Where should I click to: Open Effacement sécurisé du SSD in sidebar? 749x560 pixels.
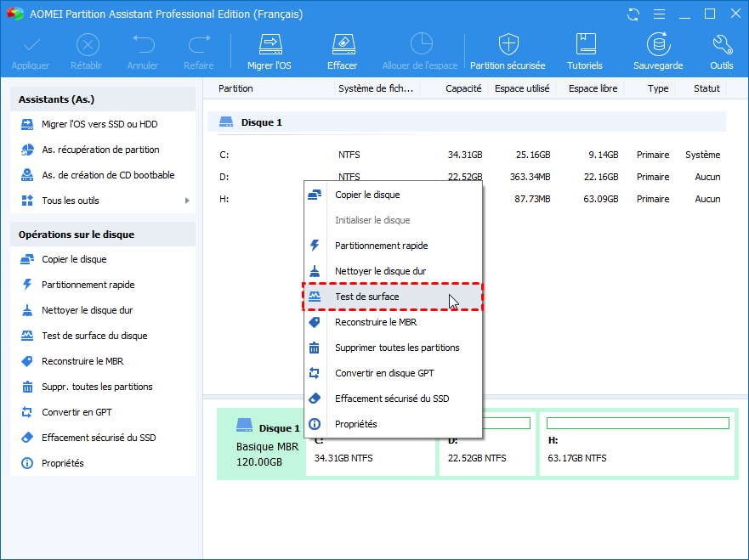98,438
